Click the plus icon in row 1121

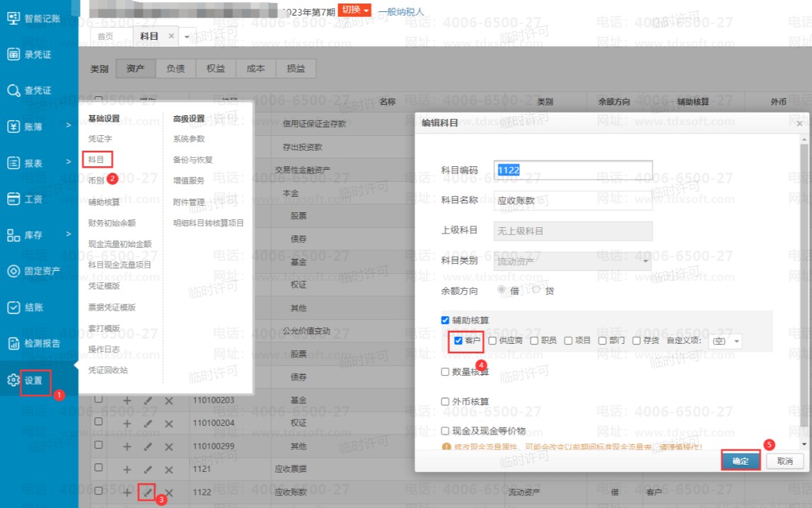(x=127, y=469)
